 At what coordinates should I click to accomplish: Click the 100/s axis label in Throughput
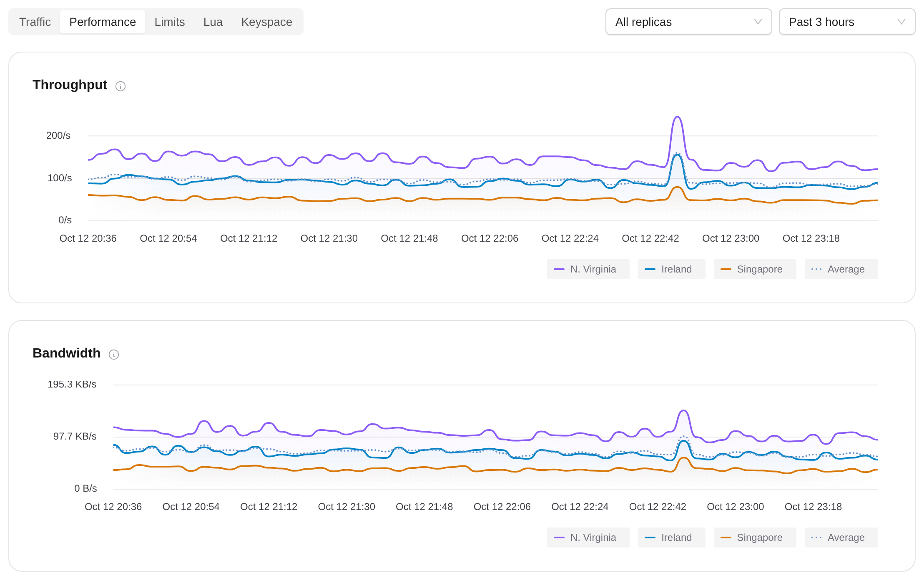(60, 178)
